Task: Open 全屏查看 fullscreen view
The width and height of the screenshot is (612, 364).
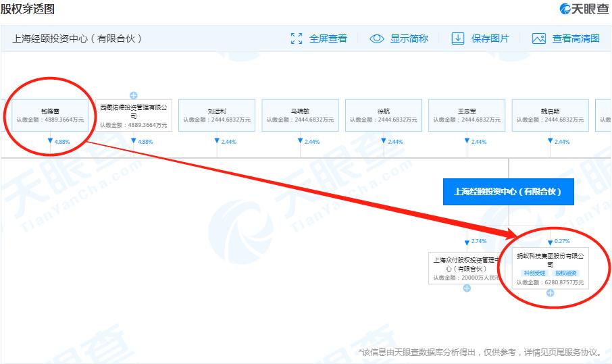Action: coord(328,38)
